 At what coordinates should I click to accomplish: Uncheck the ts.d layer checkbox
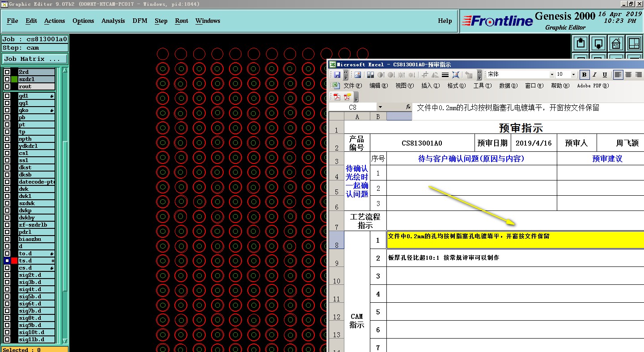tap(7, 261)
